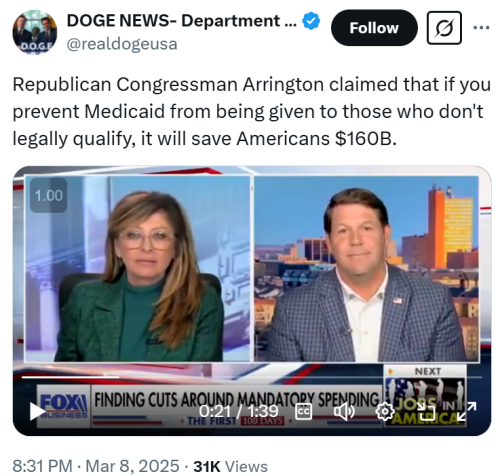Play the video with the play button
The image size is (500, 476).
coord(36,411)
